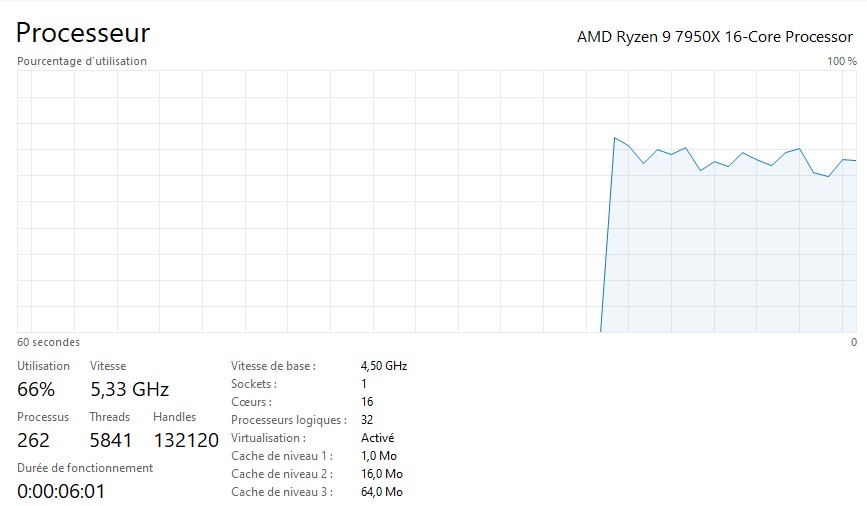Click the 5,33 GHz Vitesse value
This screenshot has width=867, height=506.
(x=129, y=389)
